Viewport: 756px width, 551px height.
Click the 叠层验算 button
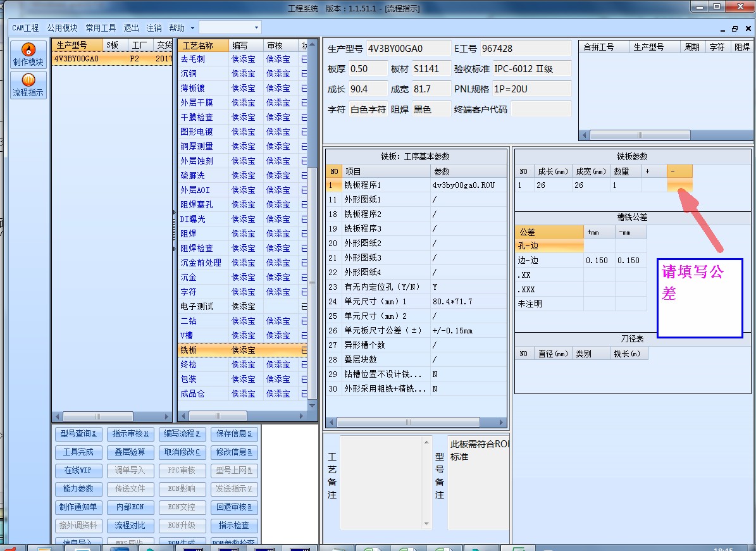(x=130, y=452)
